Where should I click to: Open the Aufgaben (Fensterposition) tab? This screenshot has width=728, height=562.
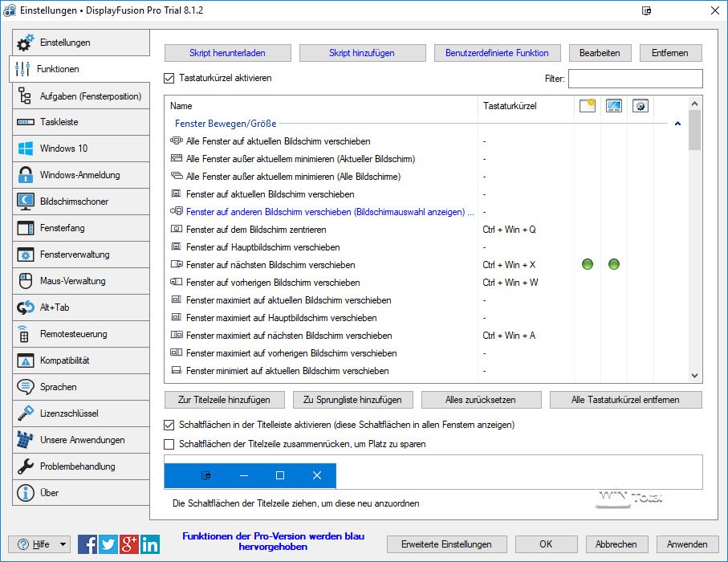tap(81, 96)
